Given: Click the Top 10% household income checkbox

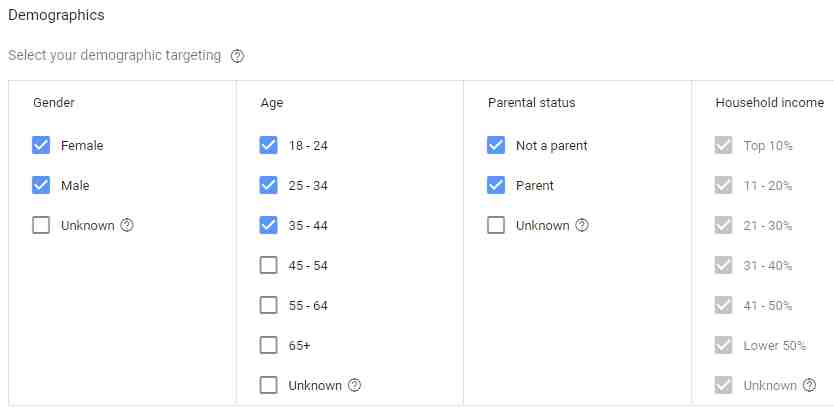Looking at the screenshot, I should pos(723,145).
